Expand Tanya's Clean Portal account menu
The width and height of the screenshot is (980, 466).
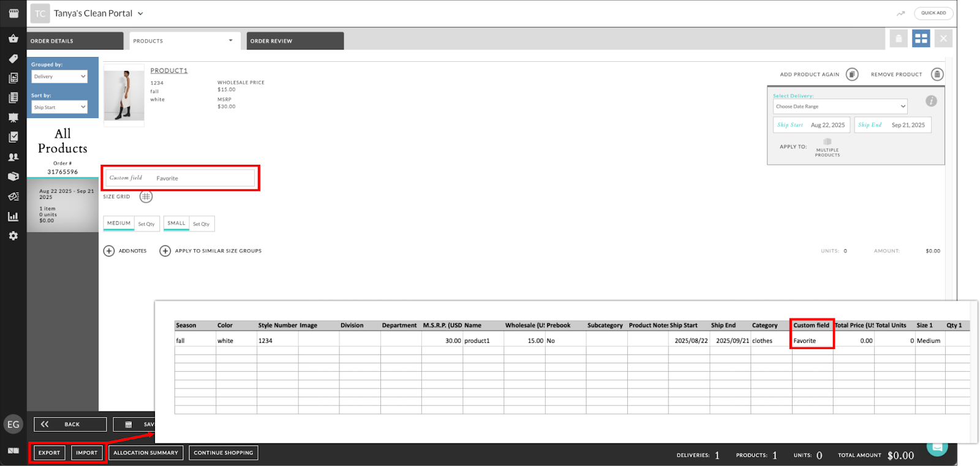140,13
